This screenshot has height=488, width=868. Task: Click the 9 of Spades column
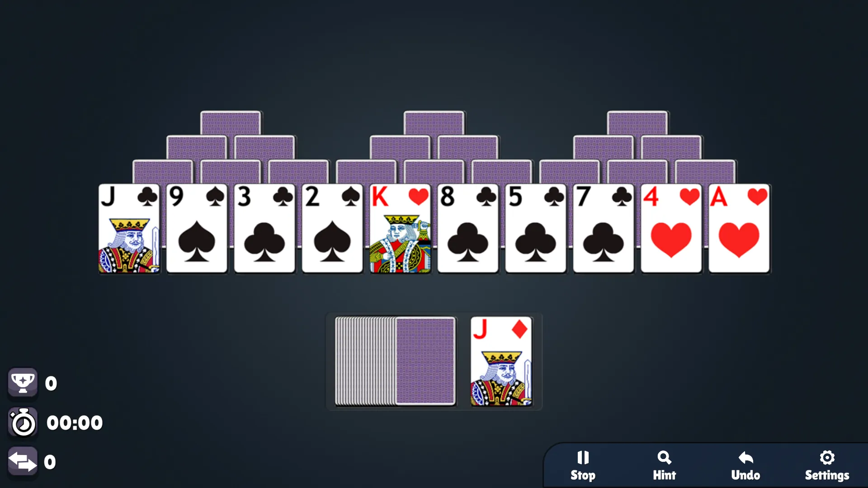[197, 229]
